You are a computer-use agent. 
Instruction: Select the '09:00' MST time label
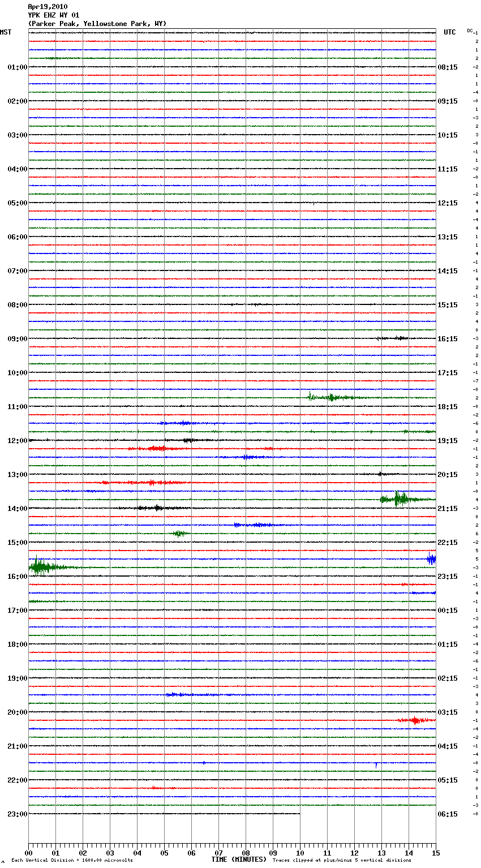tap(18, 339)
